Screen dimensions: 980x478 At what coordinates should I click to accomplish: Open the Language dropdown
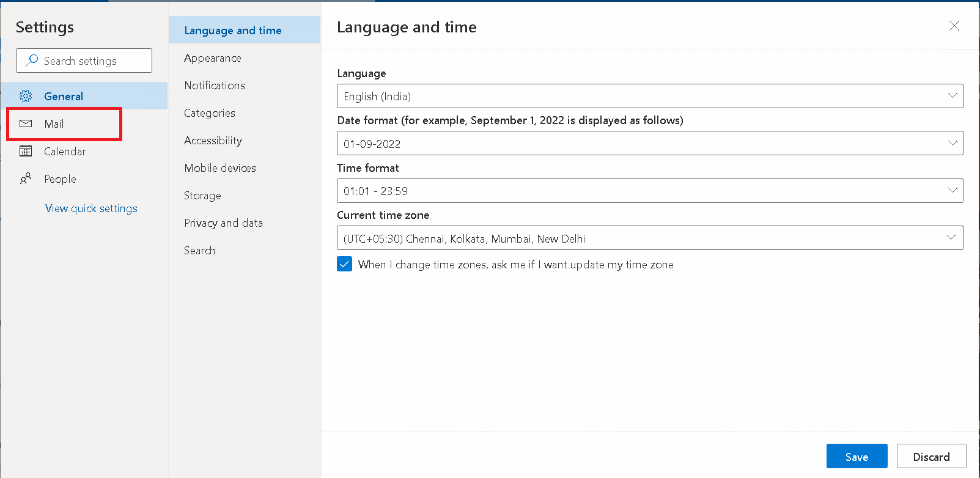(x=650, y=96)
